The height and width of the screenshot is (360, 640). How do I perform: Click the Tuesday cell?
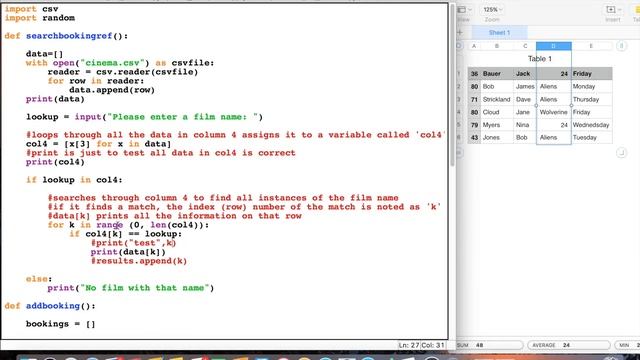point(591,138)
